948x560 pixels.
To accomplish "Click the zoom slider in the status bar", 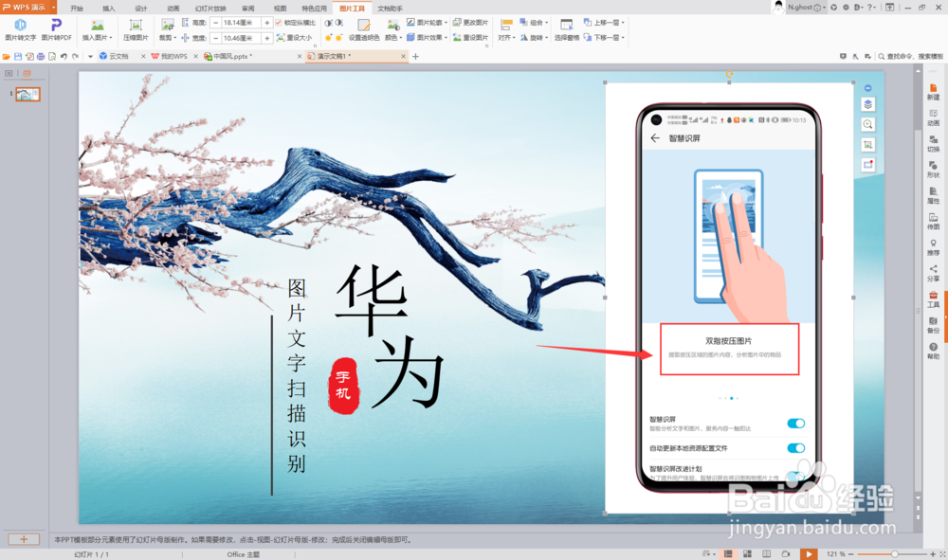I will pyautogui.click(x=892, y=554).
